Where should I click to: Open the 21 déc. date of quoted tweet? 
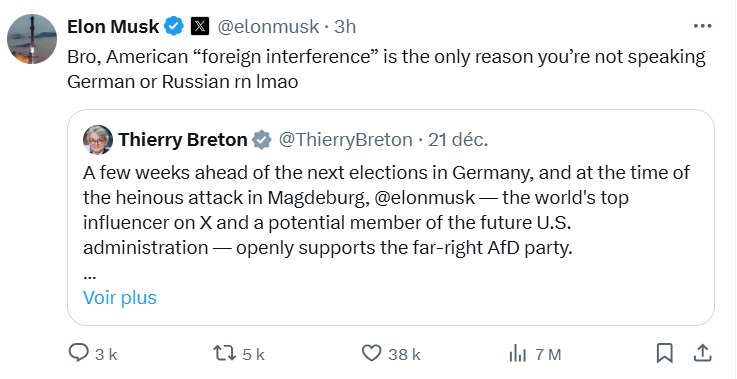458,140
